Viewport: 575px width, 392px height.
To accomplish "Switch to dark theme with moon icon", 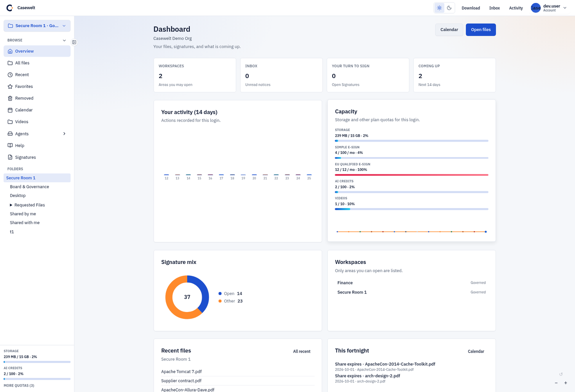I will pos(449,8).
